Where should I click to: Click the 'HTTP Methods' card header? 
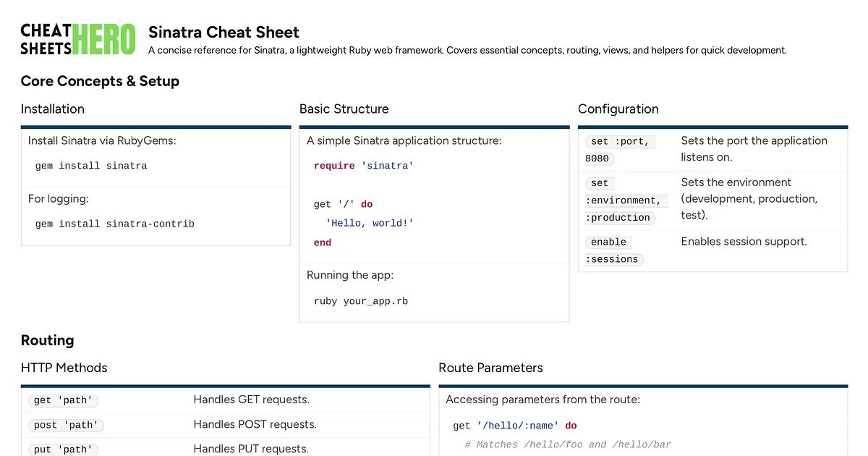tap(64, 368)
